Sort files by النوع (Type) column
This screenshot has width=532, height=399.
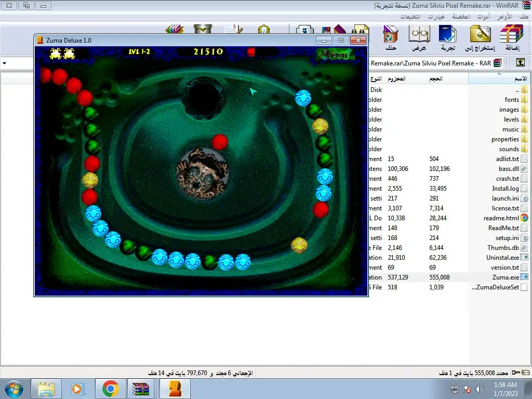click(376, 79)
